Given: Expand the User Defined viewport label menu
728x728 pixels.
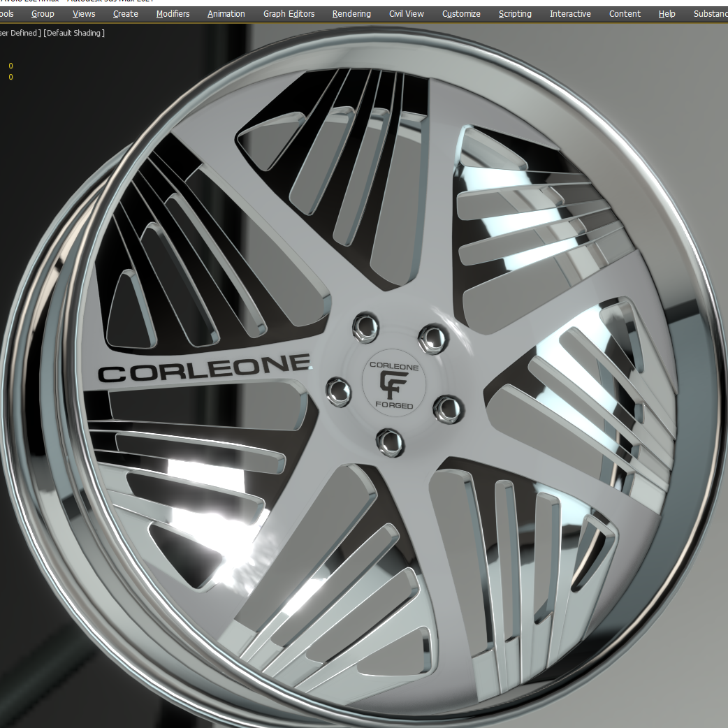Looking at the screenshot, I should [x=20, y=33].
